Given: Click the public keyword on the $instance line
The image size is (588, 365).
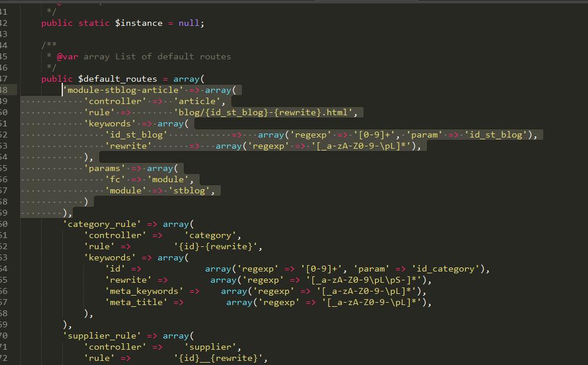Looking at the screenshot, I should (x=56, y=24).
